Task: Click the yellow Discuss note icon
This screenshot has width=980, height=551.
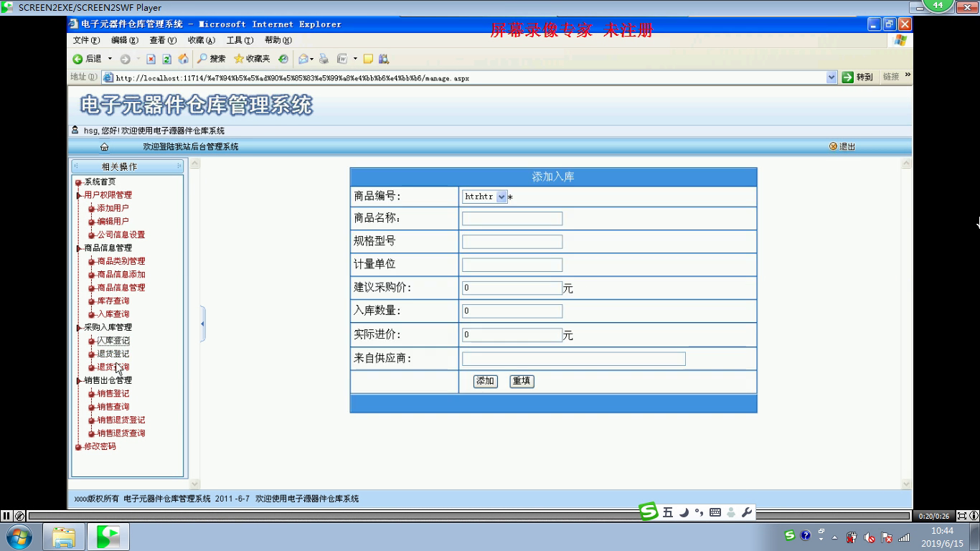Action: tap(368, 59)
